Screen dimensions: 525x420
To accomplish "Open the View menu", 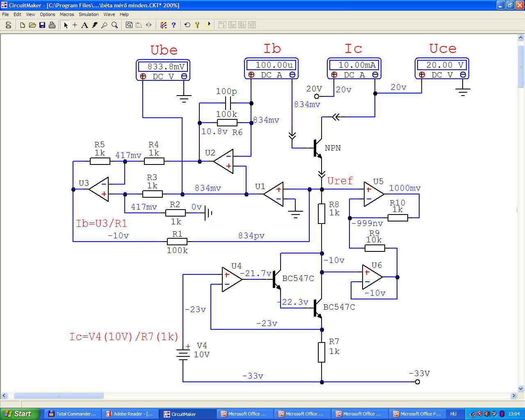I will (x=30, y=14).
